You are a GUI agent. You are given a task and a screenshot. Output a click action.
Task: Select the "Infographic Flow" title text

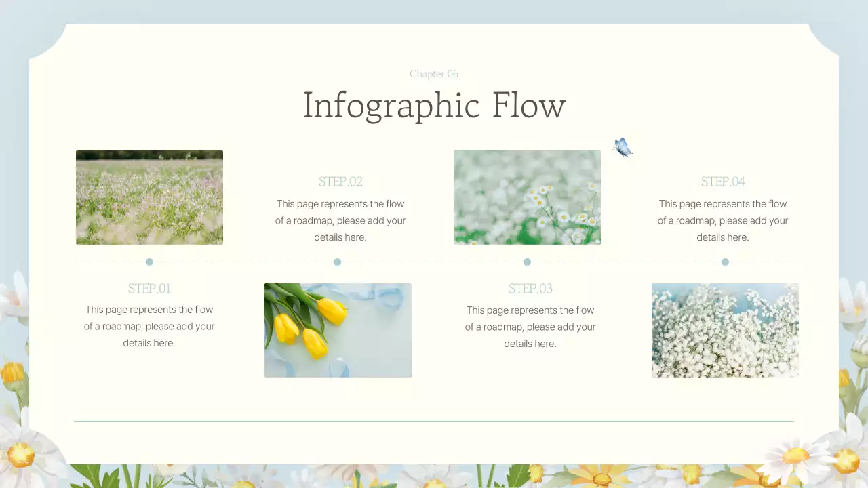pyautogui.click(x=434, y=106)
